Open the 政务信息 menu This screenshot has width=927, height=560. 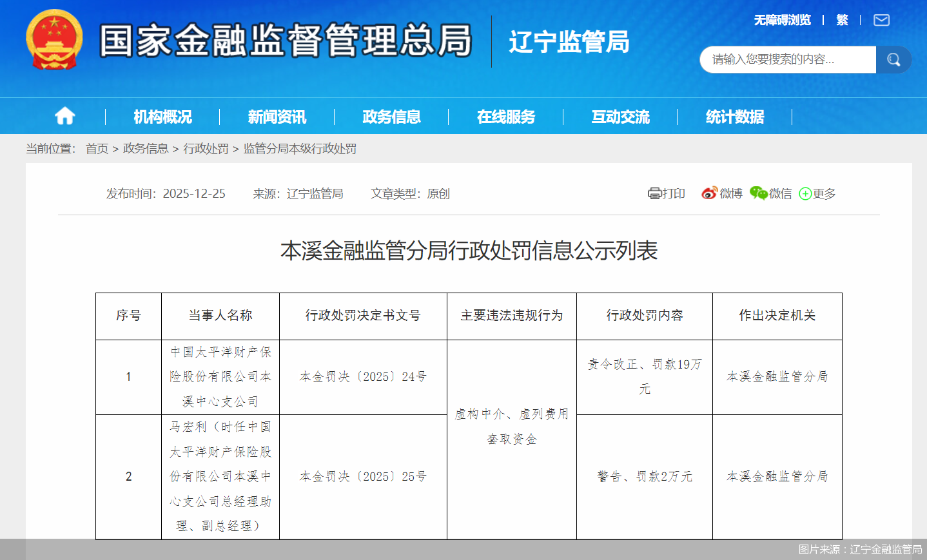point(391,117)
